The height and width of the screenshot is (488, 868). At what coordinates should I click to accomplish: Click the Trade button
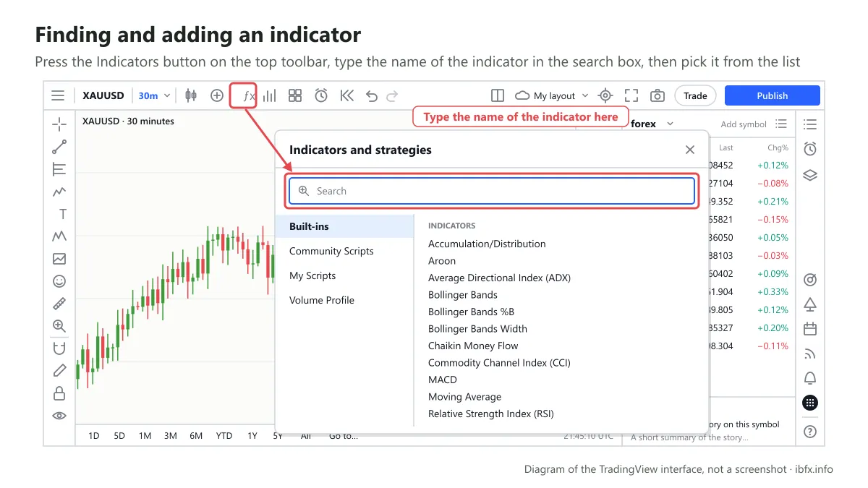695,95
